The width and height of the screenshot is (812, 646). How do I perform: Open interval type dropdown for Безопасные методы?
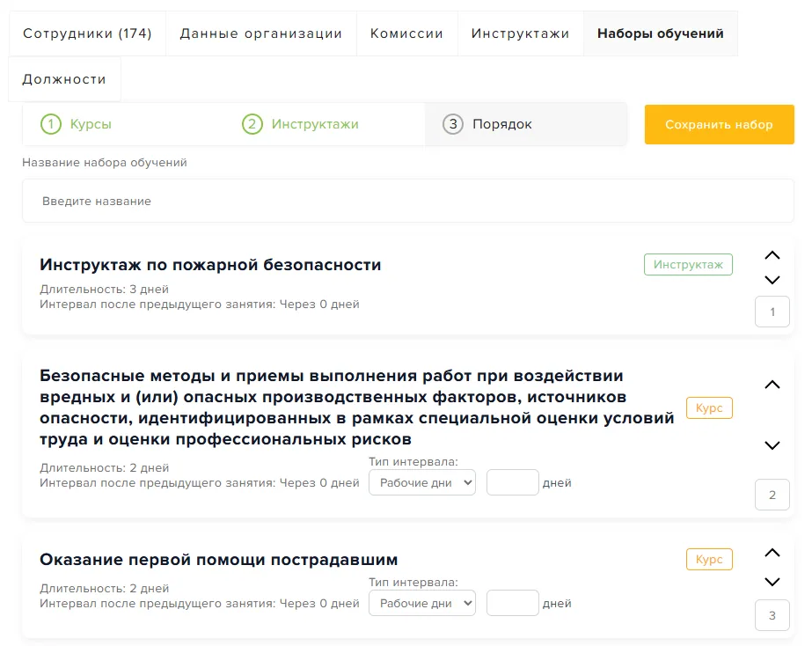[x=422, y=482]
